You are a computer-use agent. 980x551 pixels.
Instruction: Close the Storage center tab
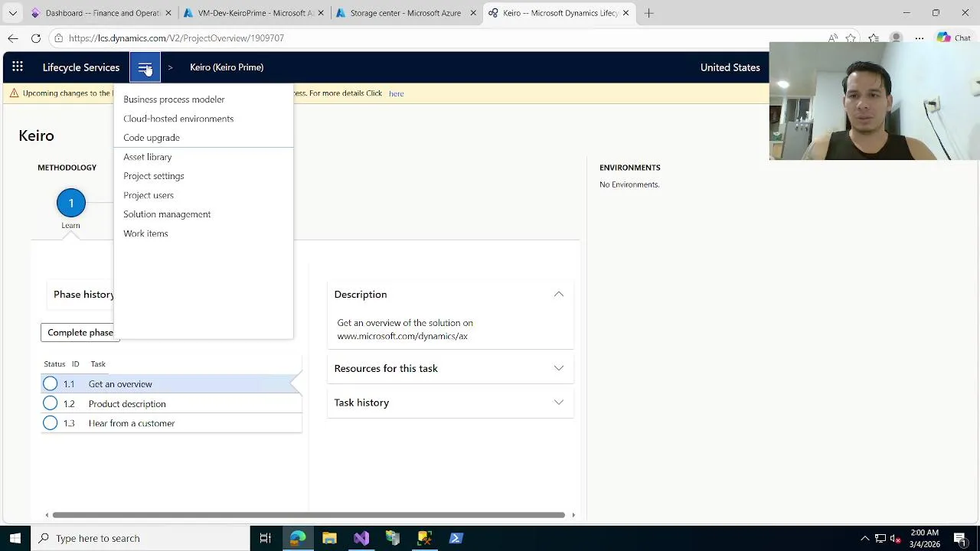click(473, 13)
